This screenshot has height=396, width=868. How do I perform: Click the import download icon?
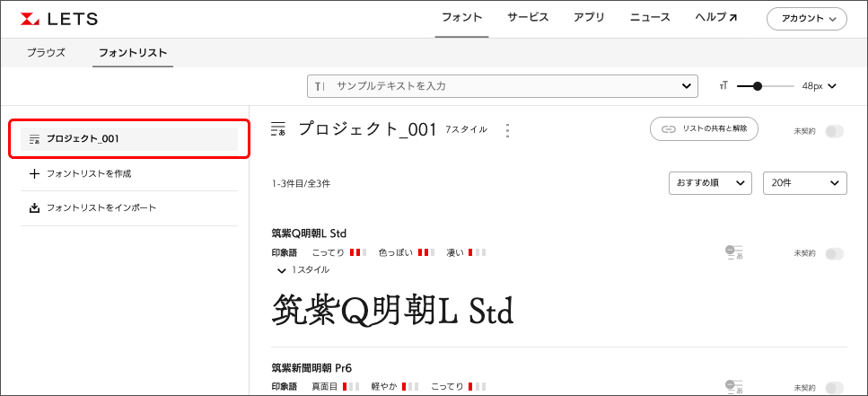pos(34,208)
